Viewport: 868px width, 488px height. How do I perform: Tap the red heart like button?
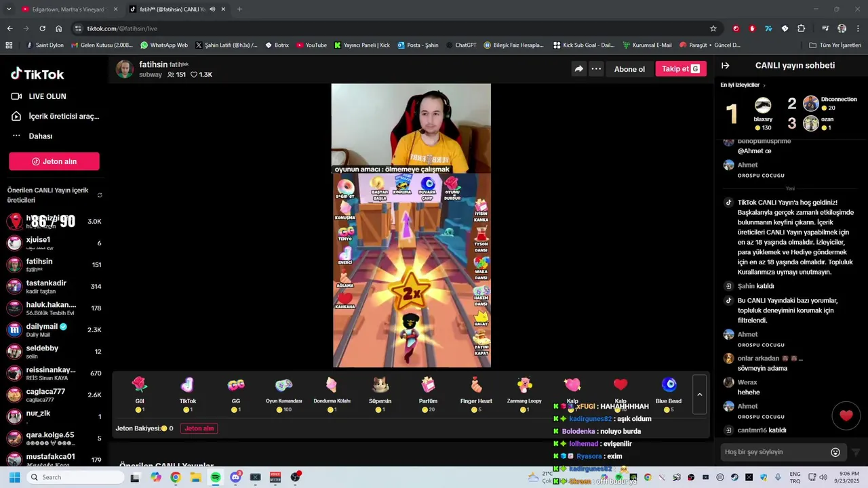pyautogui.click(x=846, y=415)
